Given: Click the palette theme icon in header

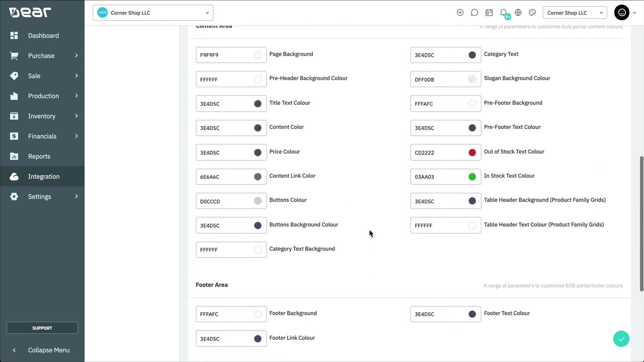Looking at the screenshot, I should (532, 13).
